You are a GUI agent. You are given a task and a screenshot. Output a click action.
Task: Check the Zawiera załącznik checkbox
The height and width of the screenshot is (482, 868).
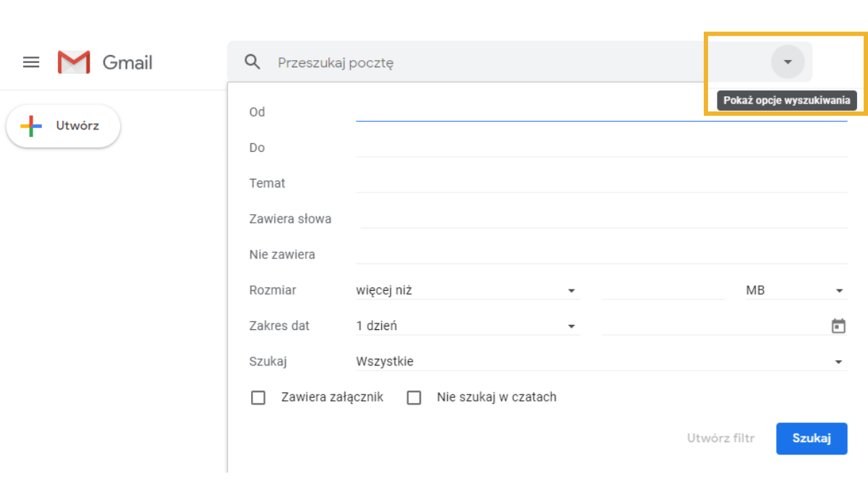tap(258, 397)
